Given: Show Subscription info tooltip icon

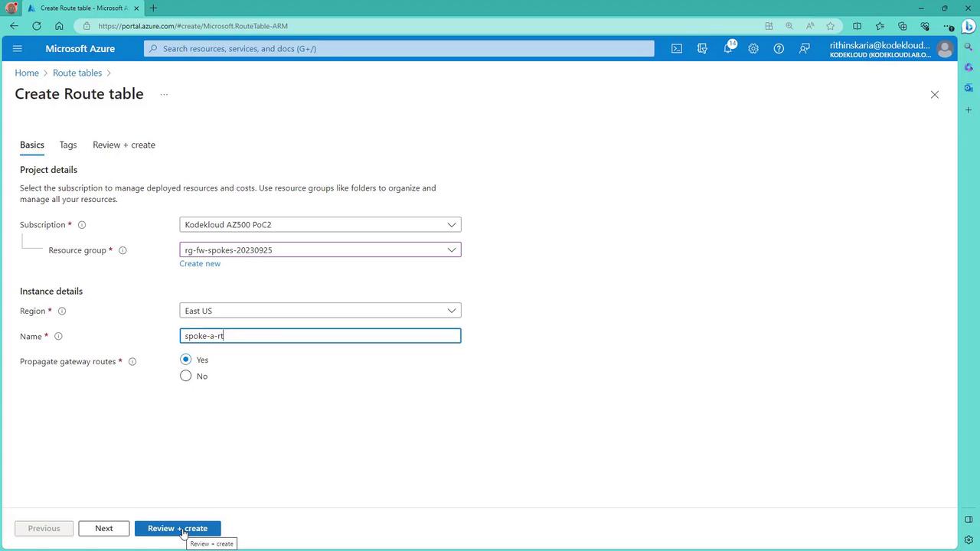Looking at the screenshot, I should point(82,225).
